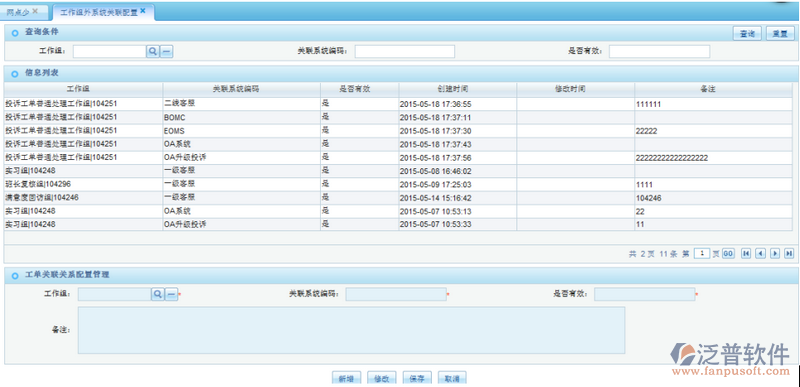Go to first page of results
This screenshot has height=387, width=800.
(x=745, y=253)
